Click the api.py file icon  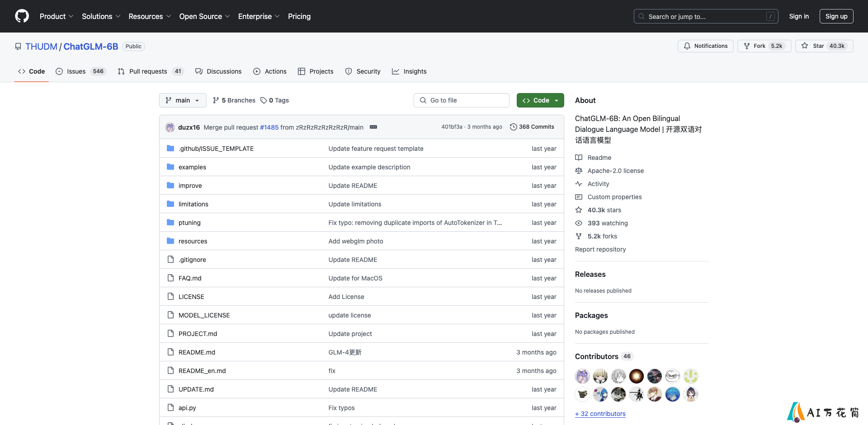(170, 408)
